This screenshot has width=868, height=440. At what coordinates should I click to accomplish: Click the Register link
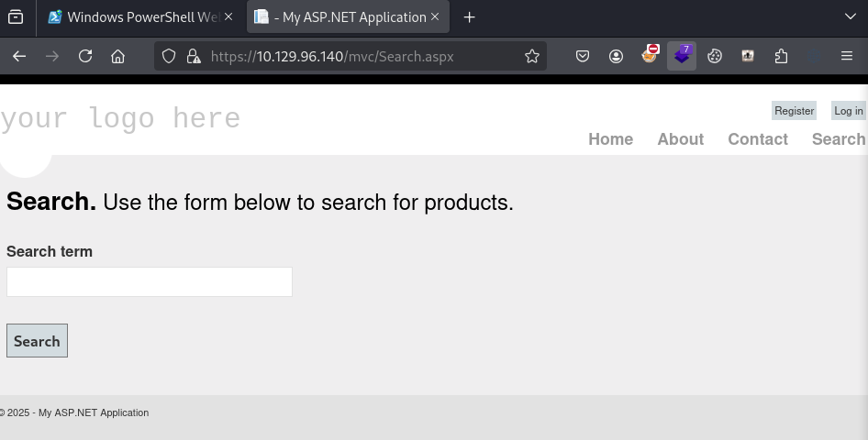pos(794,111)
